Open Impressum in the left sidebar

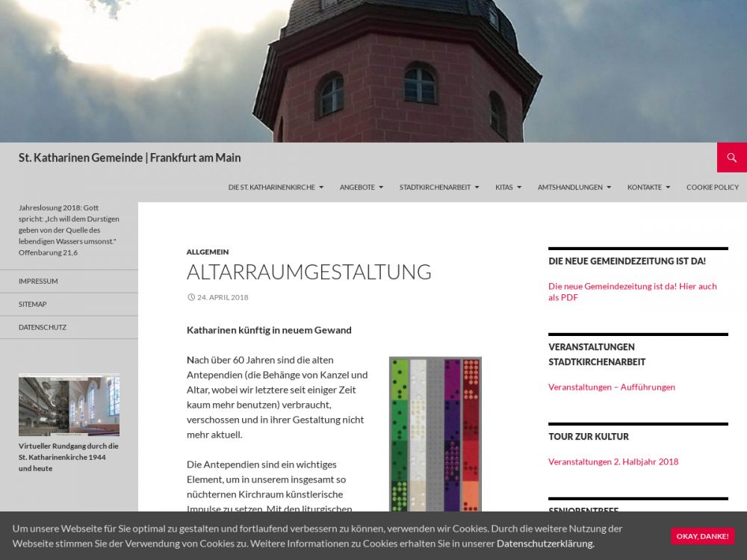[x=38, y=281]
